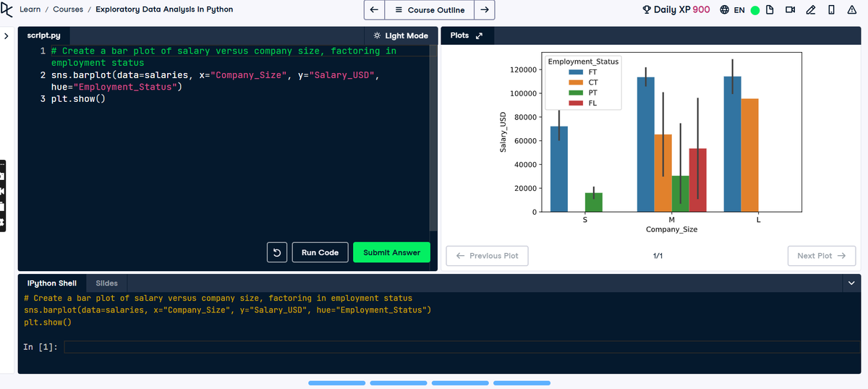
Task: Select the script.py editor tab
Action: (43, 35)
